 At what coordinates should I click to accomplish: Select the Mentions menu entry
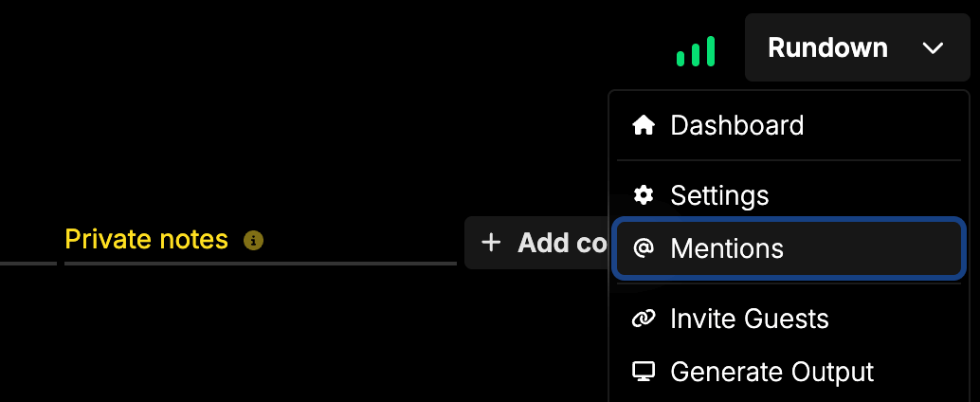727,248
